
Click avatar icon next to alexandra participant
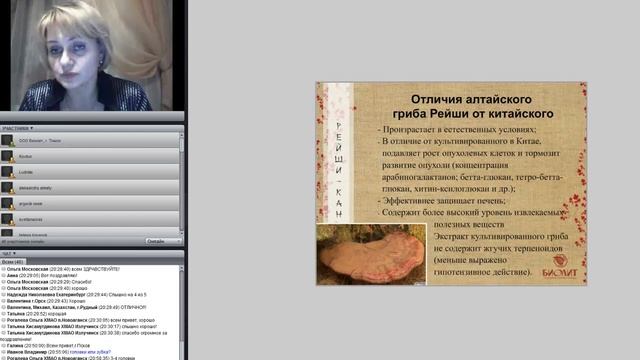[7, 188]
